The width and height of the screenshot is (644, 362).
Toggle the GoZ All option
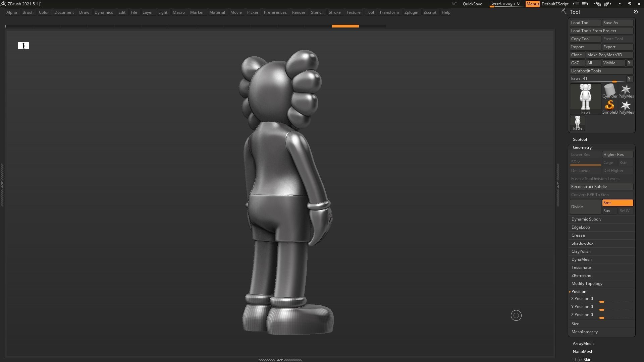593,63
